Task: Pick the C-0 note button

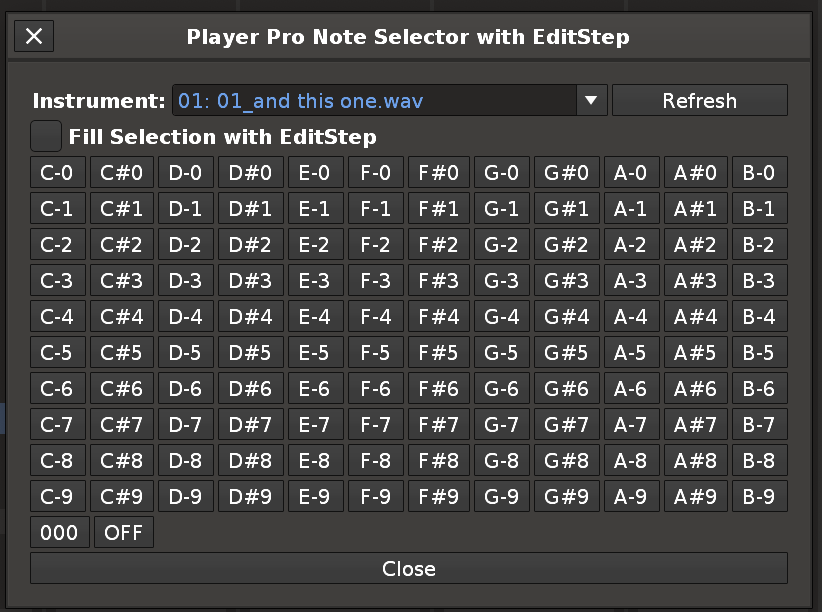Action: [x=57, y=173]
